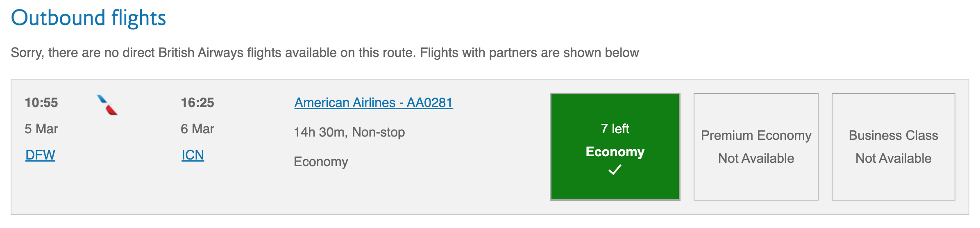Click the 5 Mar departure date
Screen dimensions: 980x228
pyautogui.click(x=41, y=129)
